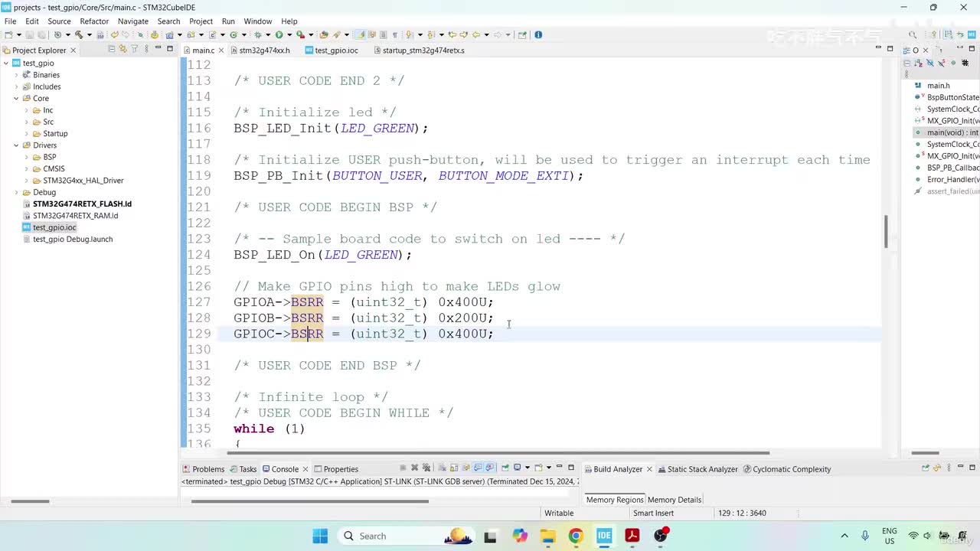Click the Debug bug icon in toolbar
The image size is (980, 551).
[x=257, y=34]
